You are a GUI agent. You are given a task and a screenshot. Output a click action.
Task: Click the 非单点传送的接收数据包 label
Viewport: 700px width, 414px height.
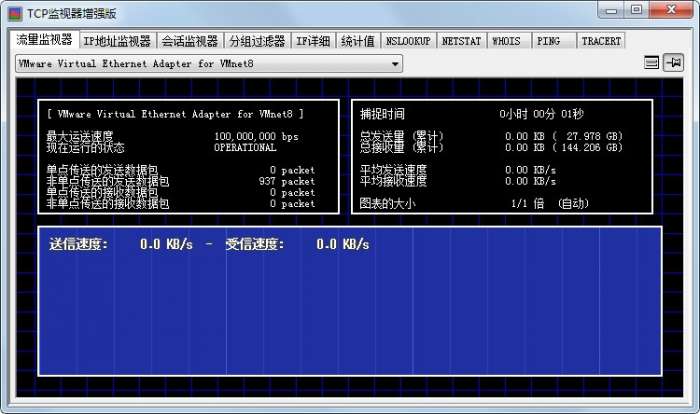[x=108, y=204]
